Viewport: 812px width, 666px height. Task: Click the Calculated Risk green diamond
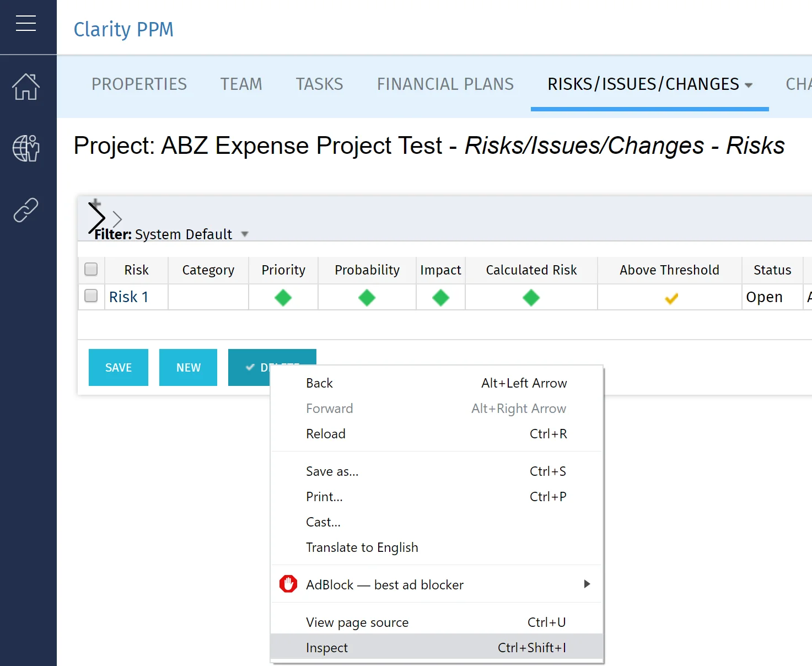coord(531,298)
